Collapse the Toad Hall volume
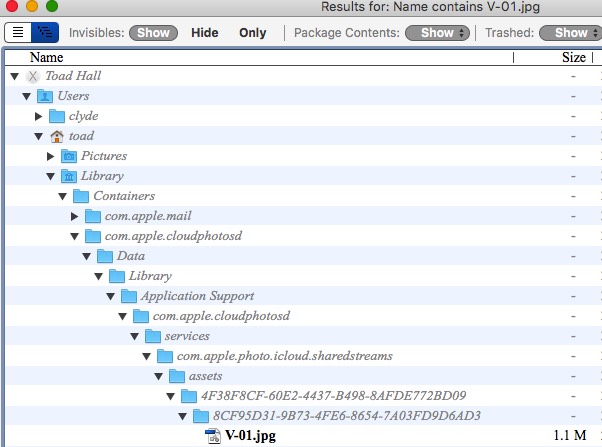The image size is (602, 447). point(15,76)
